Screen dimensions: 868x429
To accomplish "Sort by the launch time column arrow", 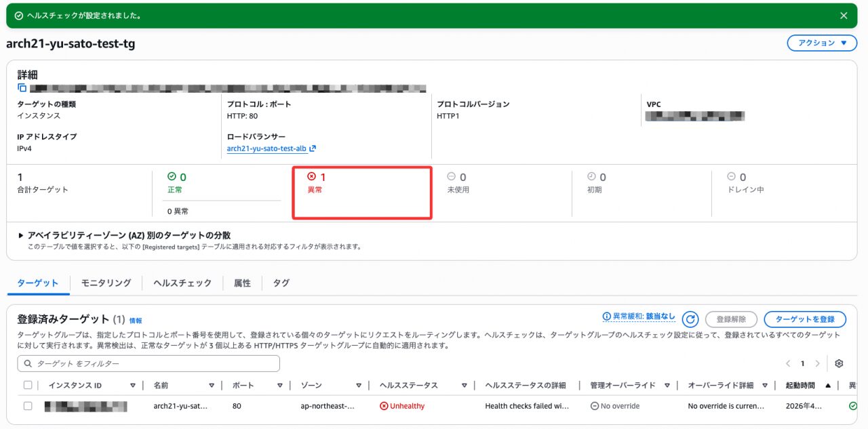I will (x=828, y=386).
